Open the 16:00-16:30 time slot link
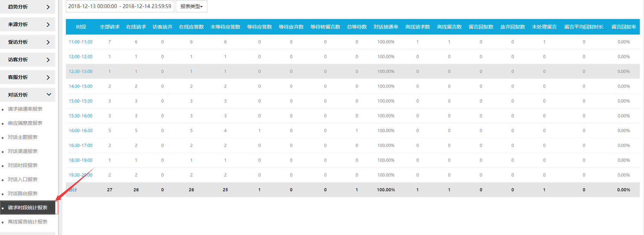 pos(80,131)
